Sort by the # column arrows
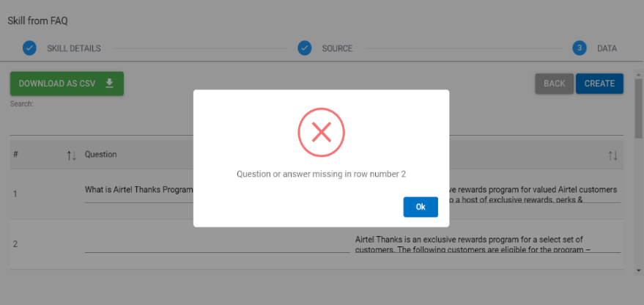The height and width of the screenshot is (305, 644). (x=71, y=155)
